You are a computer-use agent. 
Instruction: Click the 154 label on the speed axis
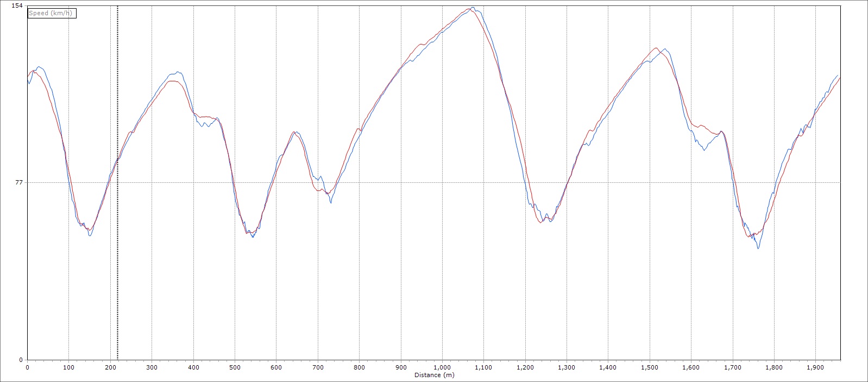pos(17,5)
